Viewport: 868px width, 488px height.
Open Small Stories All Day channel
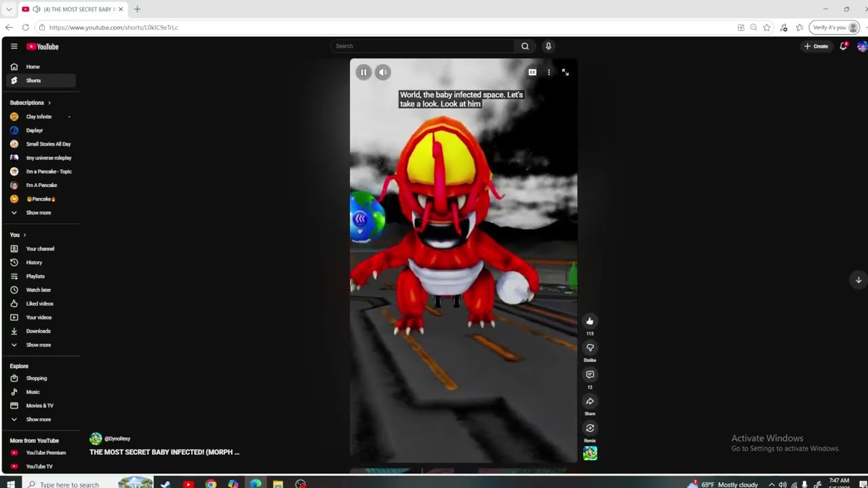41,144
